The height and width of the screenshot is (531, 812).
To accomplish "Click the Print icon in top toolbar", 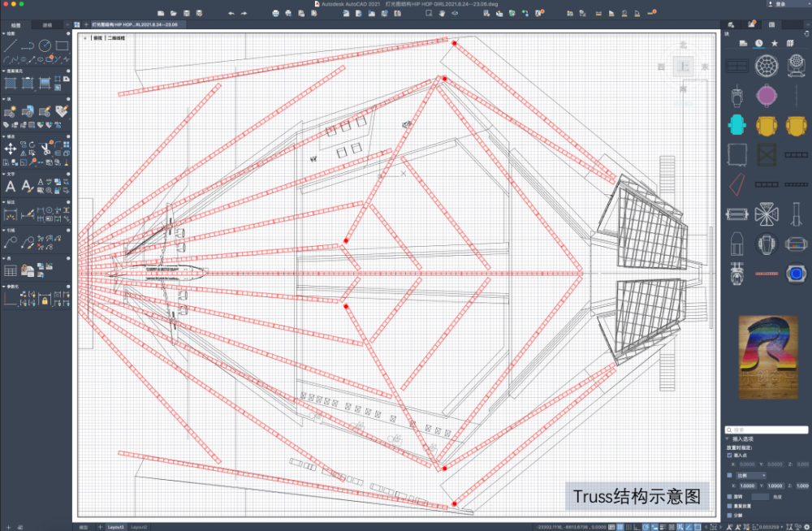I will click(x=275, y=14).
